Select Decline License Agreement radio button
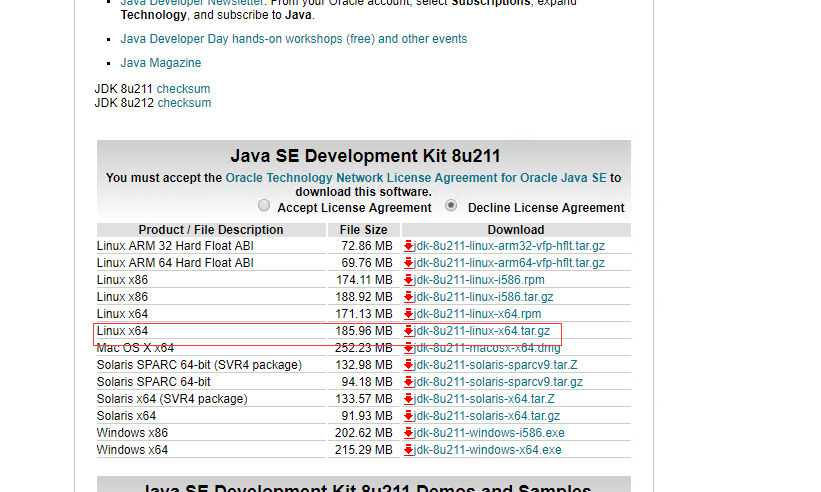Screen dimensions: 821x492 pos(451,205)
